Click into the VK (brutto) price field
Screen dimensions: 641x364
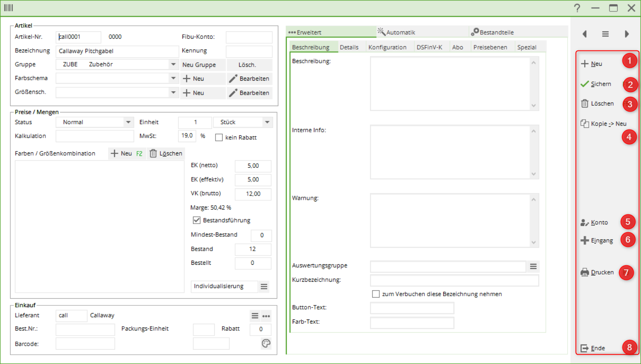[253, 194]
